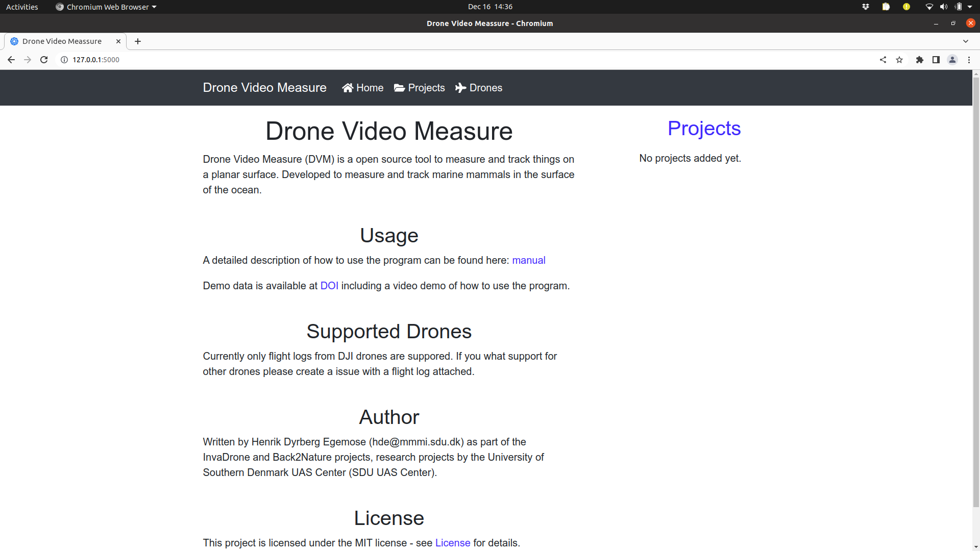This screenshot has width=980, height=551.
Task: Expand the tab search chevron
Action: 966,41
